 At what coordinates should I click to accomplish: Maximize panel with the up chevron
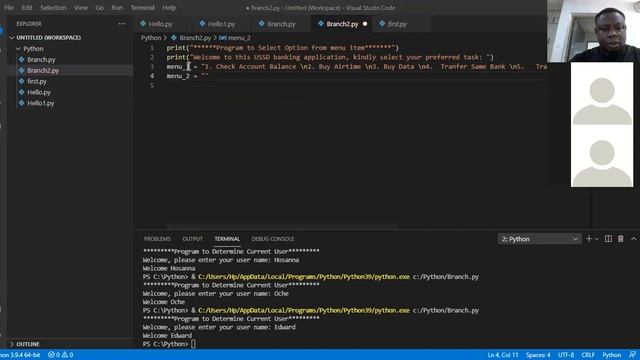(633, 239)
